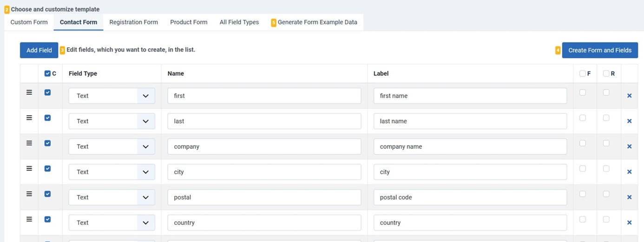Uncheck the C checkbox for the last row
This screenshot has height=242, width=644.
(47, 118)
